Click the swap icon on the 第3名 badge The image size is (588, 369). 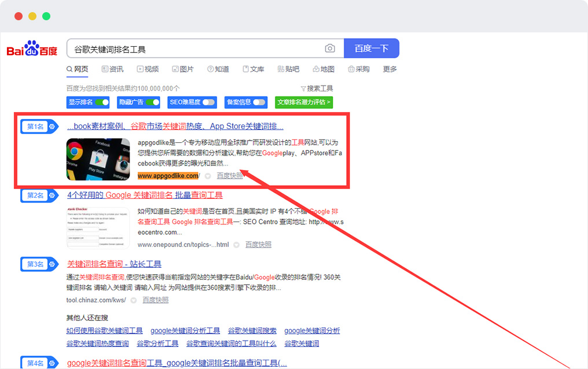[x=52, y=264]
